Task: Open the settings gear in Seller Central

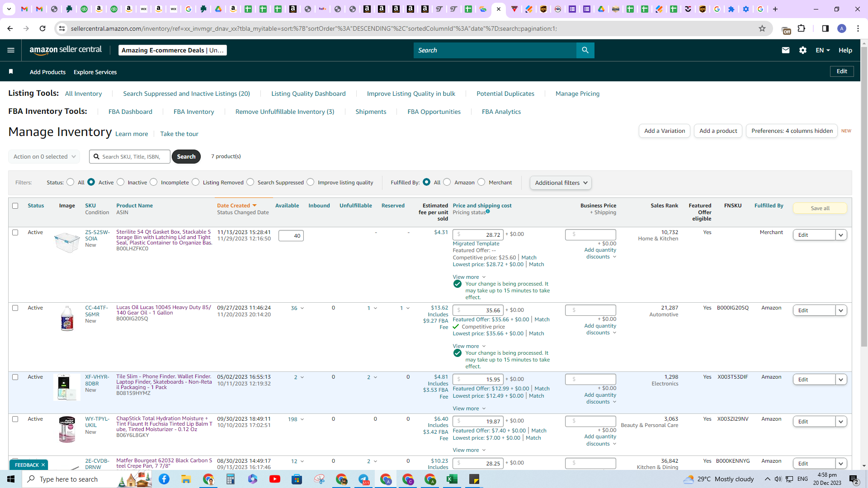Action: (803, 50)
